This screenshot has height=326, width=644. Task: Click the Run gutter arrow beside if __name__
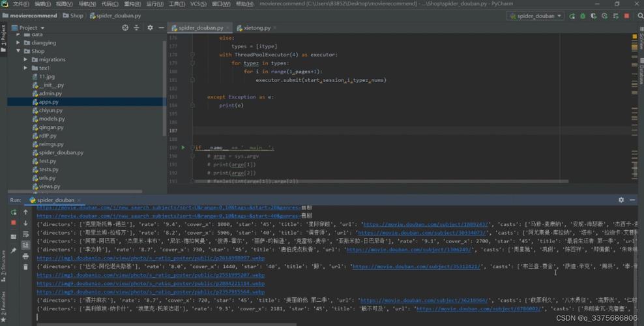[183, 148]
